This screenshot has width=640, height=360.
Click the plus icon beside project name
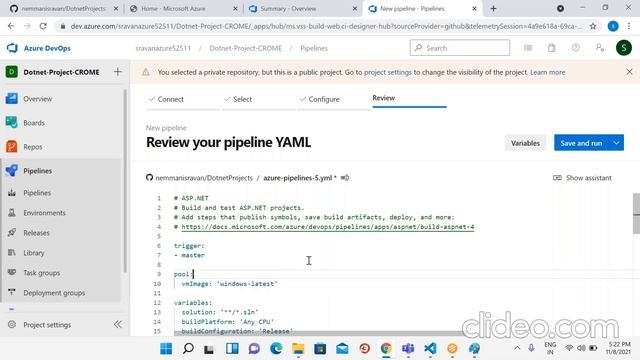(x=118, y=72)
